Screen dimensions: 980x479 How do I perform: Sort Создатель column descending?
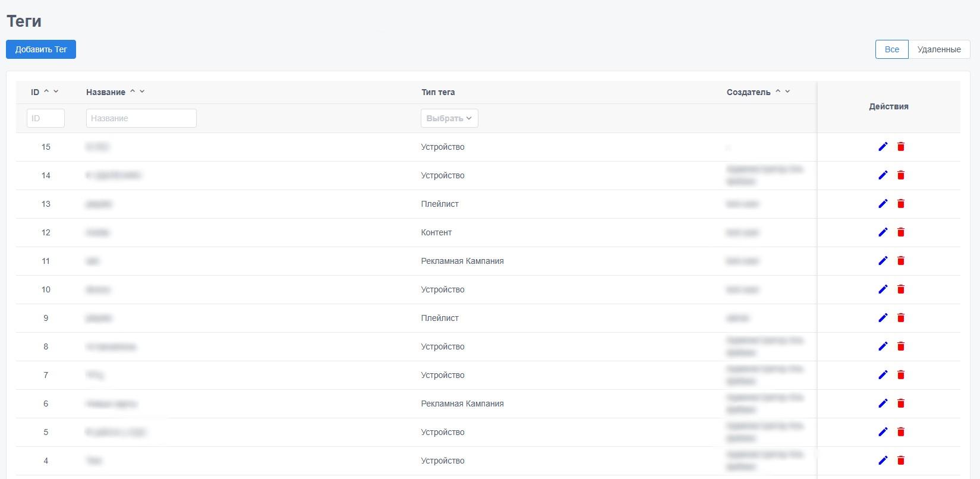coord(787,92)
